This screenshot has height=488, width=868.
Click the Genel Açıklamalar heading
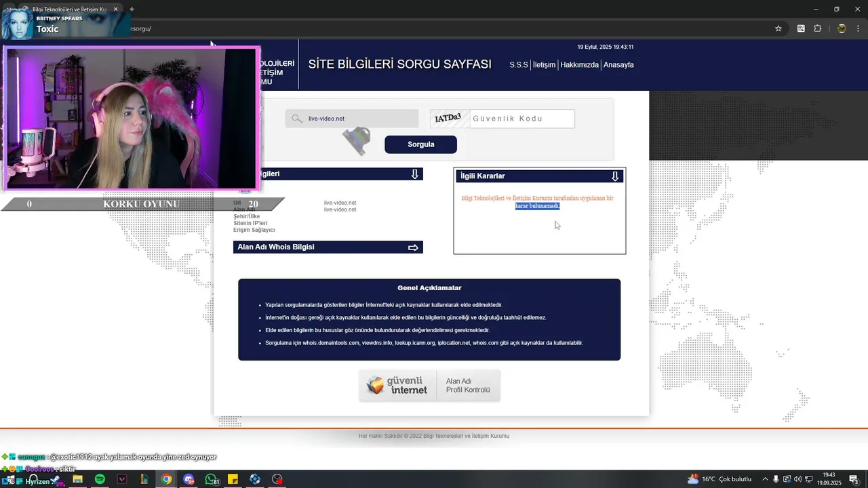pos(429,288)
